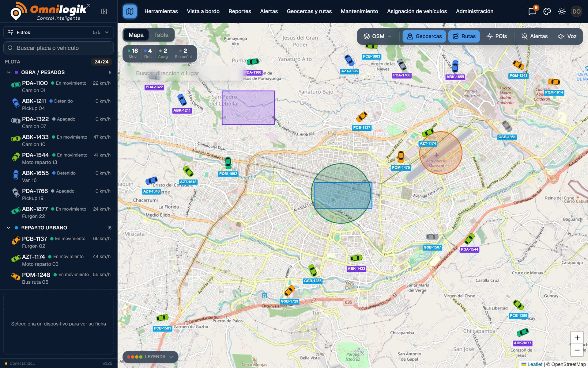
Task: Select PCB-1137 orange car marker on map
Action: pos(362,117)
